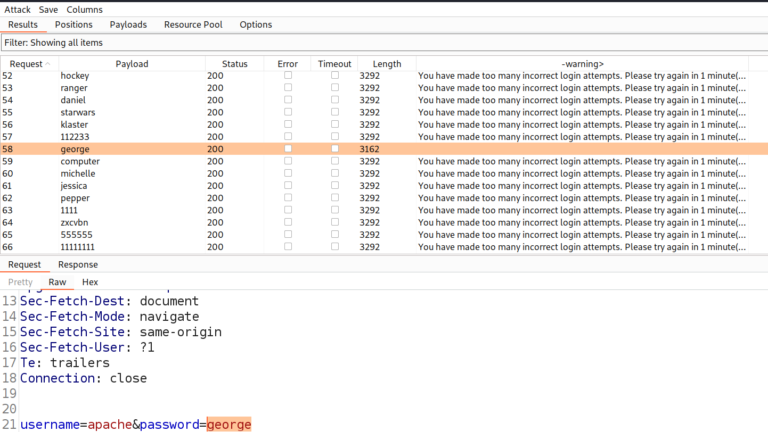This screenshot has width=768, height=432.
Task: Sort by the Payload column header
Action: [131, 64]
